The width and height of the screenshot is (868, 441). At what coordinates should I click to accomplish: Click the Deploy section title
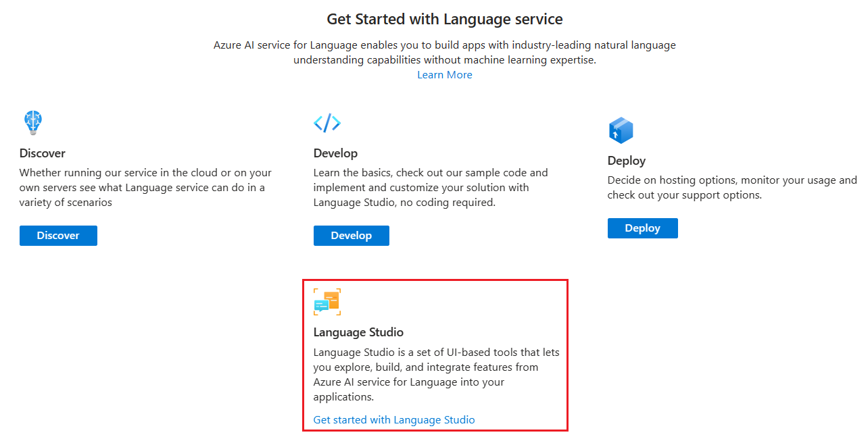pos(627,161)
